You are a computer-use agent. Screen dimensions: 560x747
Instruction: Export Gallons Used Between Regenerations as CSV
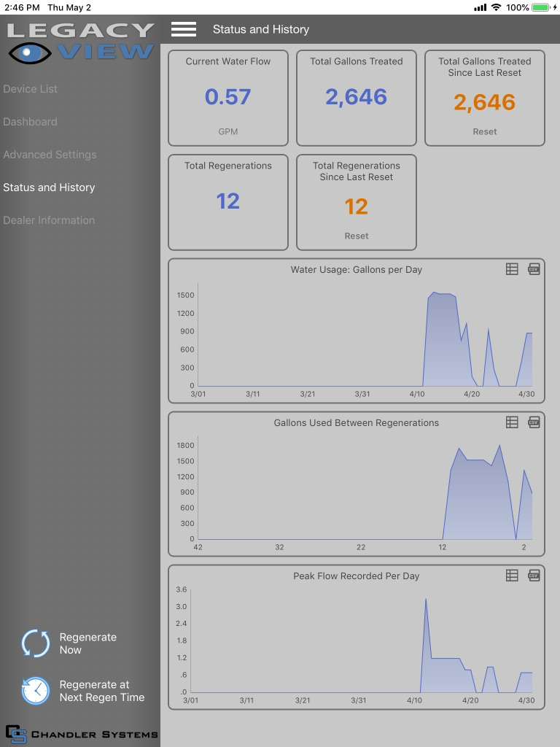pos(534,422)
